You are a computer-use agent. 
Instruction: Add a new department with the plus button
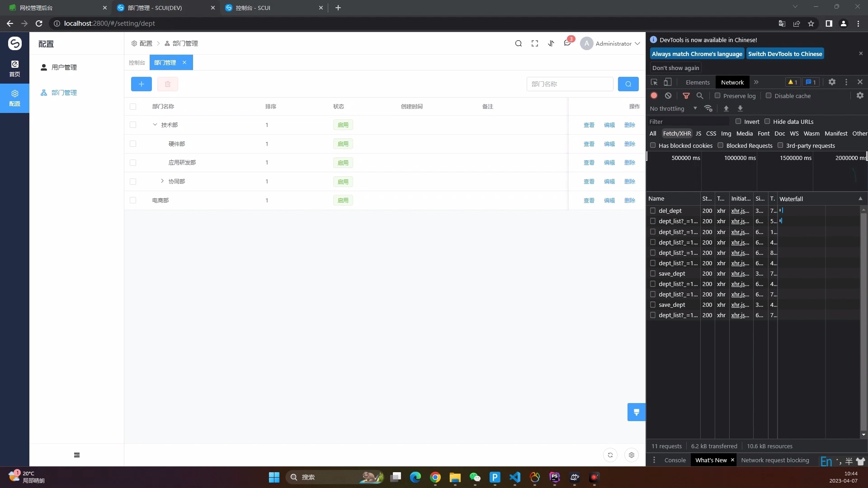point(141,84)
